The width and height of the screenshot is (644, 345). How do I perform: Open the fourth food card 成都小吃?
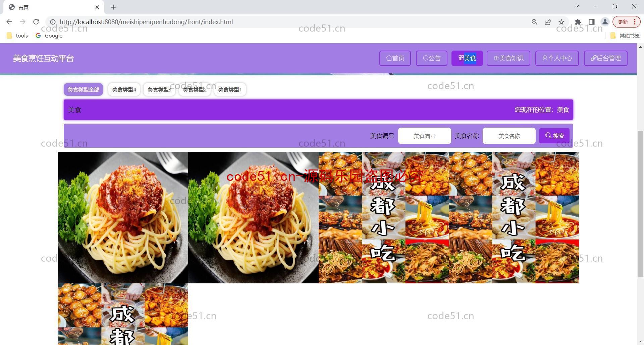tap(514, 217)
